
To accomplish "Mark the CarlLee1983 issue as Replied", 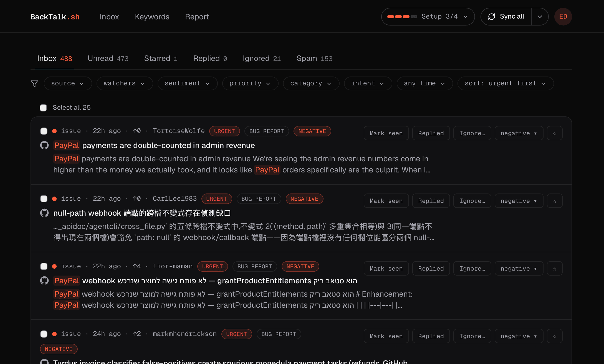I will click(431, 201).
